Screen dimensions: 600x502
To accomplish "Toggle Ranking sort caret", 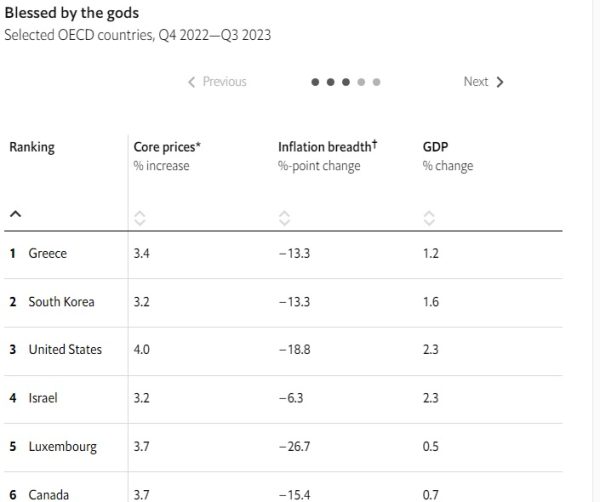I will [x=15, y=214].
